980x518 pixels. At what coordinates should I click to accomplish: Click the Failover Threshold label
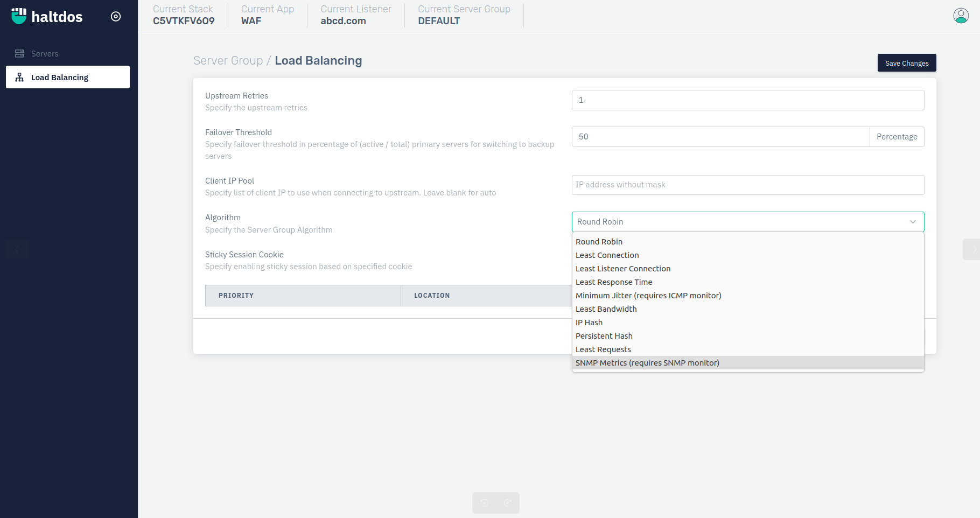239,132
